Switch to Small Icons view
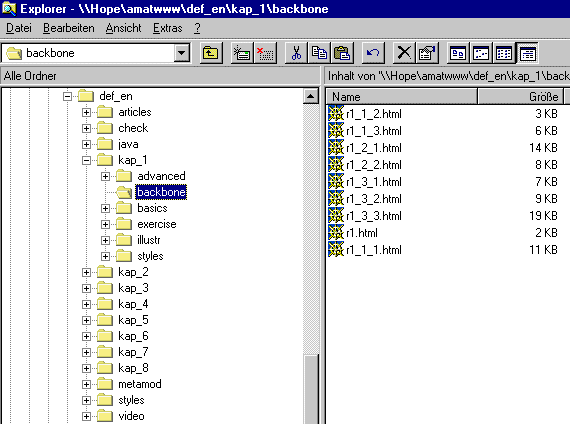This screenshot has width=570, height=424. [481, 53]
